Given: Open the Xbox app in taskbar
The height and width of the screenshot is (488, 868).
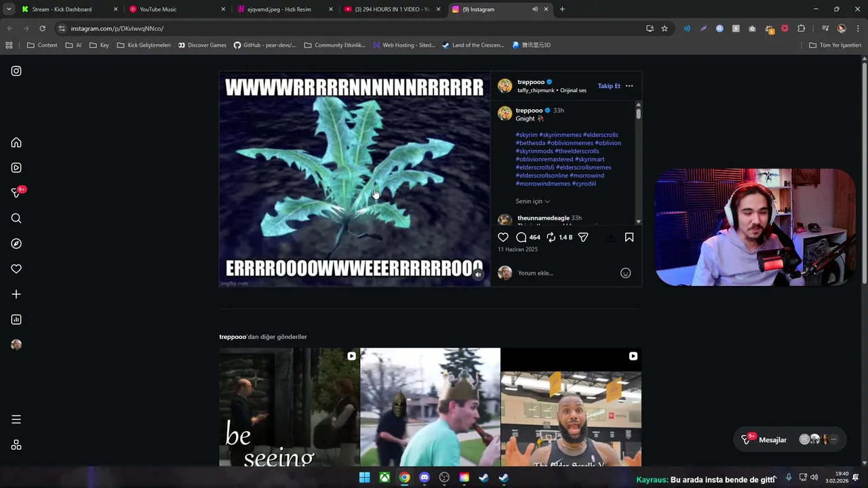Looking at the screenshot, I should [384, 477].
